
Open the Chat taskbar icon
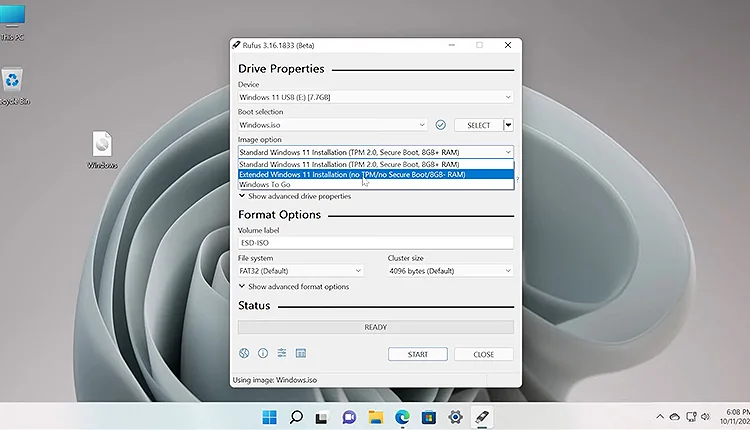(349, 417)
